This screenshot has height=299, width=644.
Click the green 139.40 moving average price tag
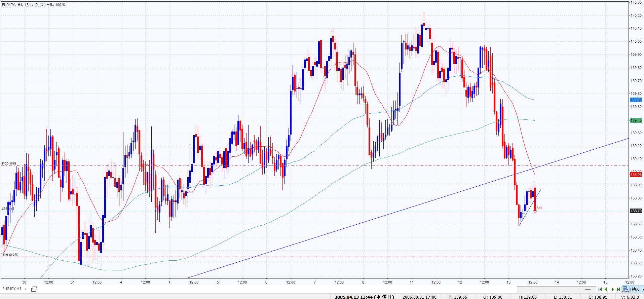636,120
